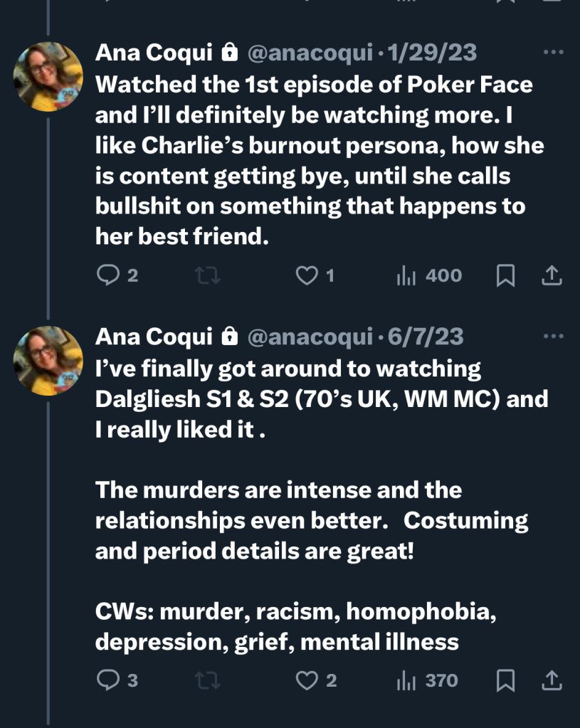Bookmark the Poker Face tweet
The height and width of the screenshot is (728, 580).
tap(505, 276)
